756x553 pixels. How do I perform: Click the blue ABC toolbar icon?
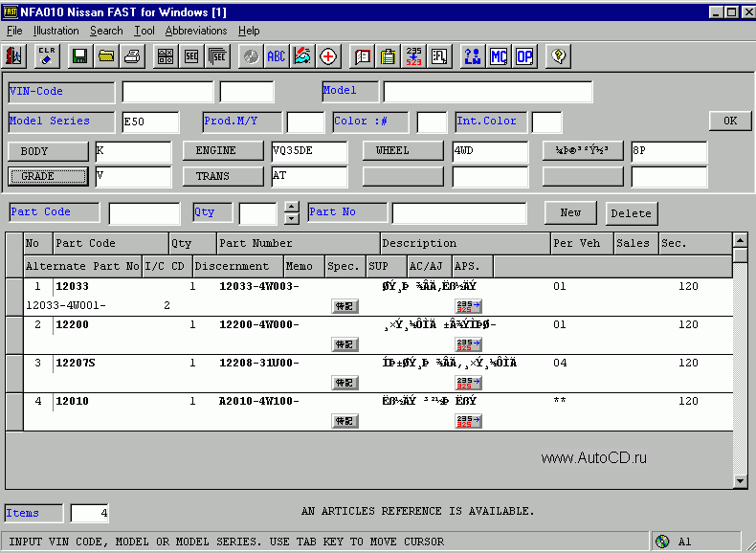277,56
